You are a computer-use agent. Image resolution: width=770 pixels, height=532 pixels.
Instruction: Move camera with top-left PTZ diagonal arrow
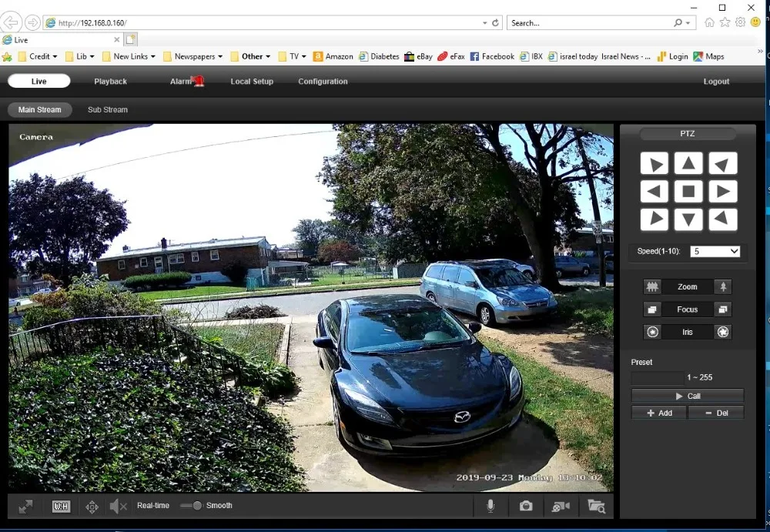(654, 163)
